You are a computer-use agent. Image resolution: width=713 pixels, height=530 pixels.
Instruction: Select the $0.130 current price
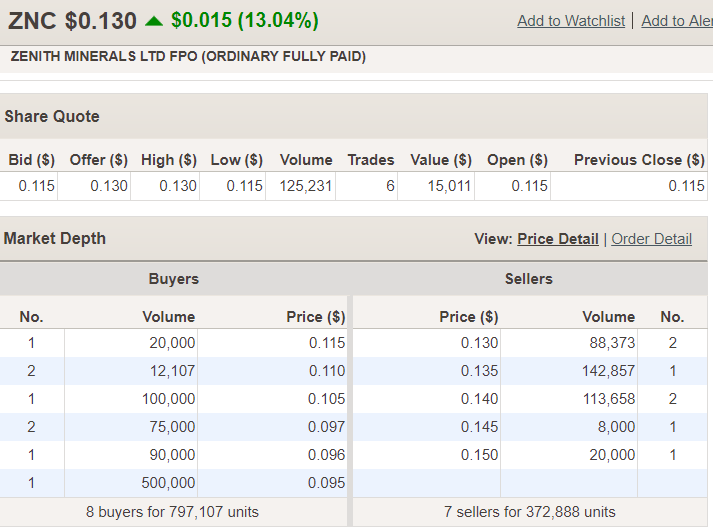[x=100, y=21]
